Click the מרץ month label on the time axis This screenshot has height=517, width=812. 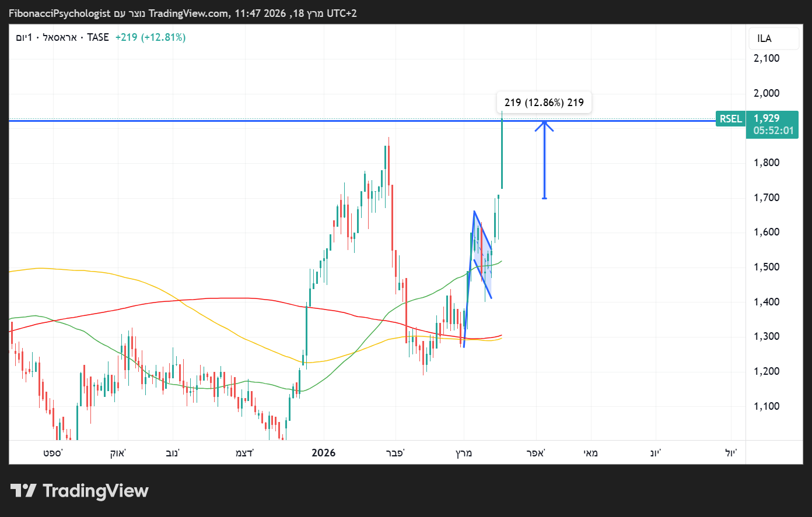click(x=464, y=453)
